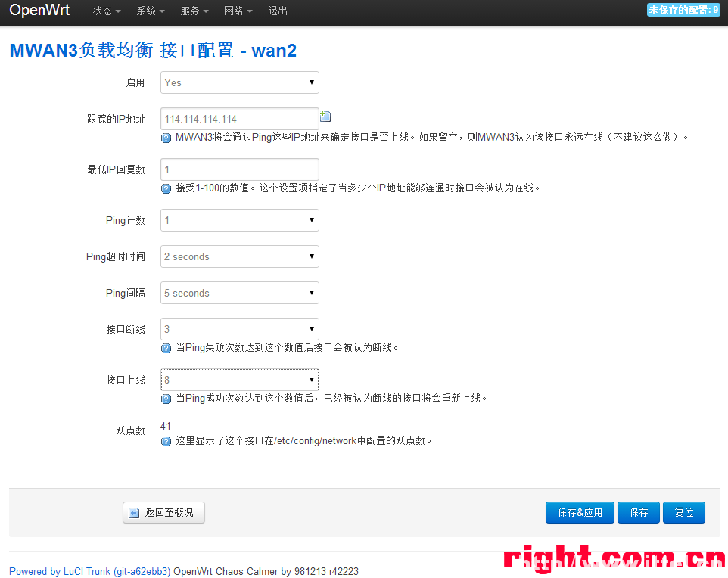Click the Ping超时时间 field label
The image size is (728, 578).
click(116, 256)
